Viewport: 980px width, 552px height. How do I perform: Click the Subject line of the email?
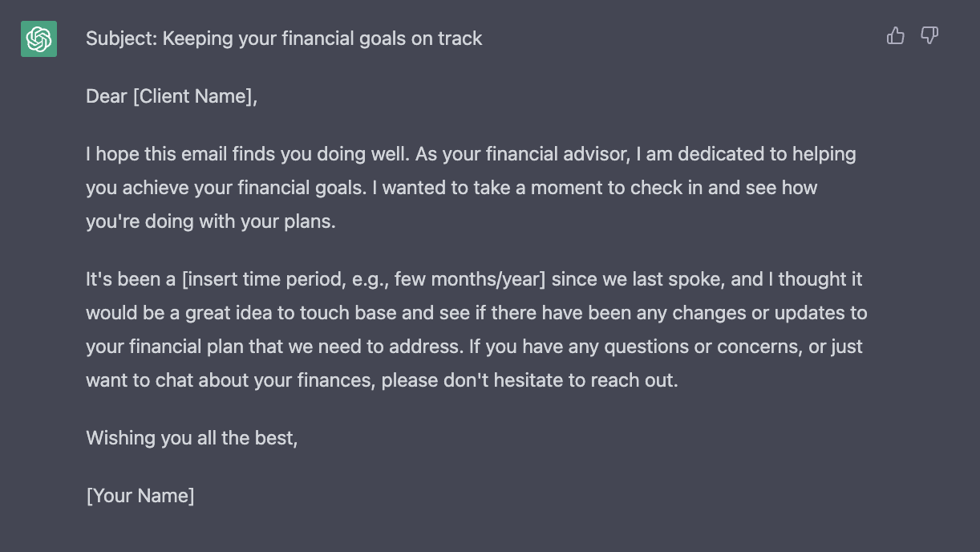tap(284, 39)
